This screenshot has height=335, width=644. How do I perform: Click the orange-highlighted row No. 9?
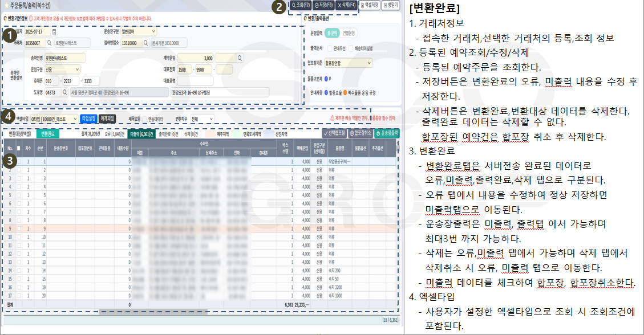[200, 228]
